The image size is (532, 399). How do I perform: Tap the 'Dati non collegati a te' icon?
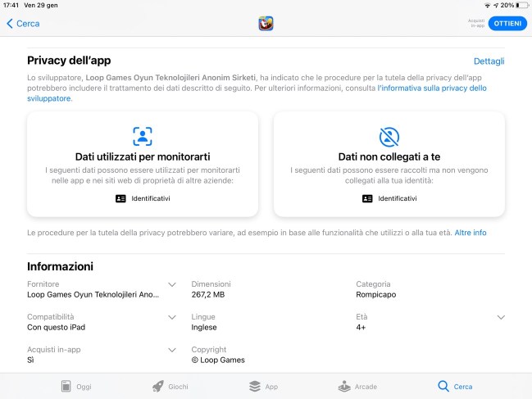point(389,137)
